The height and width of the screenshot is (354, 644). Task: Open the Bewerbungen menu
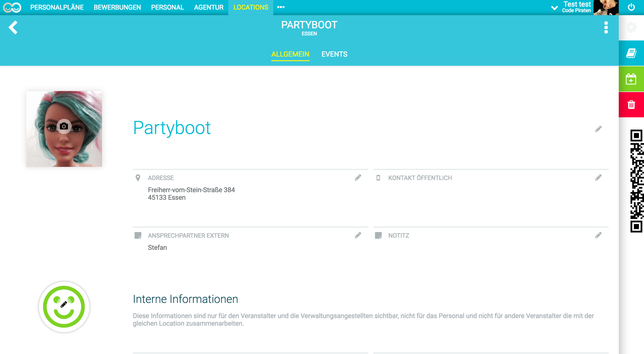pyautogui.click(x=117, y=7)
